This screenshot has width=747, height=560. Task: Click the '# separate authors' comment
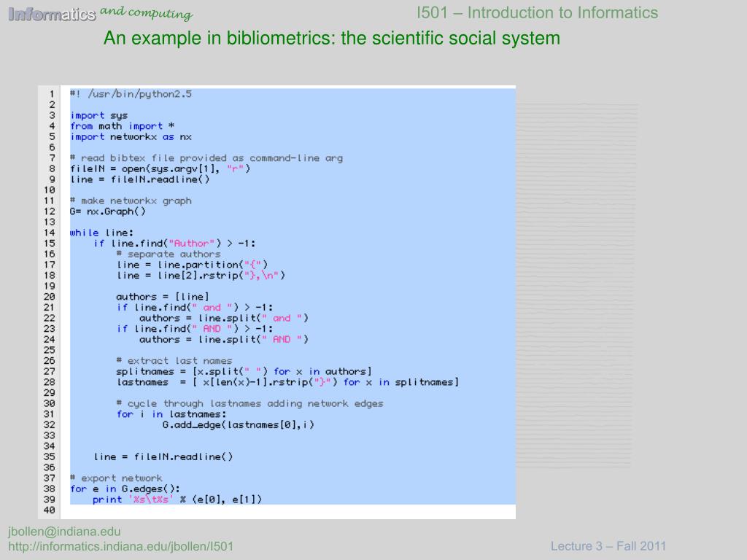click(x=169, y=254)
